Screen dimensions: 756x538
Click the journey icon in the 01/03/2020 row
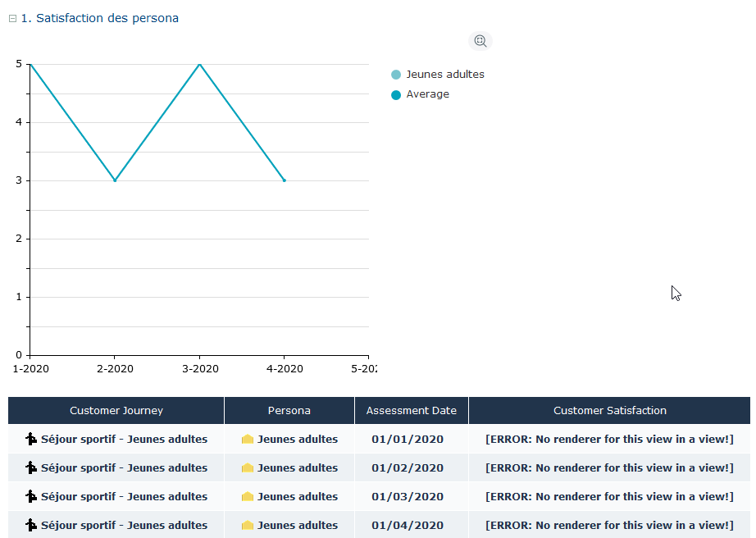31,497
